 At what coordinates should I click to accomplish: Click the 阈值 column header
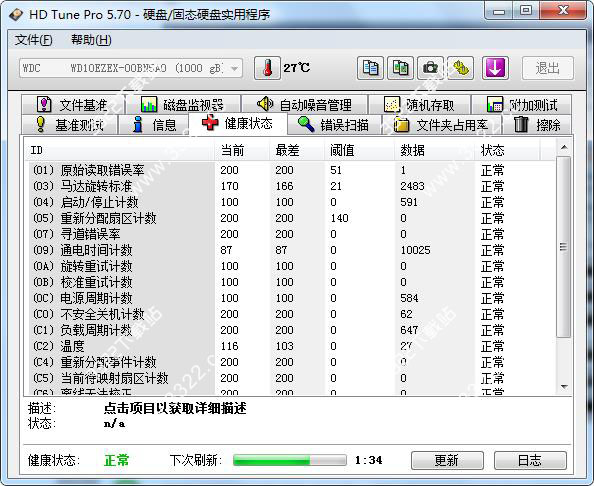360,150
